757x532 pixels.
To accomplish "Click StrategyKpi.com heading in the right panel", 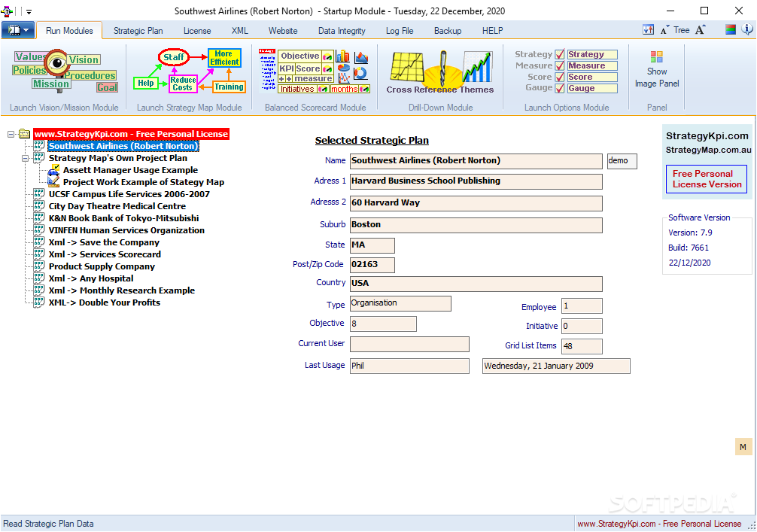I will [707, 135].
